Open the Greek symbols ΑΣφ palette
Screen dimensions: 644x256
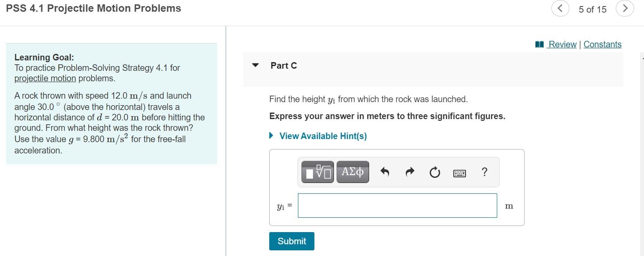[353, 172]
